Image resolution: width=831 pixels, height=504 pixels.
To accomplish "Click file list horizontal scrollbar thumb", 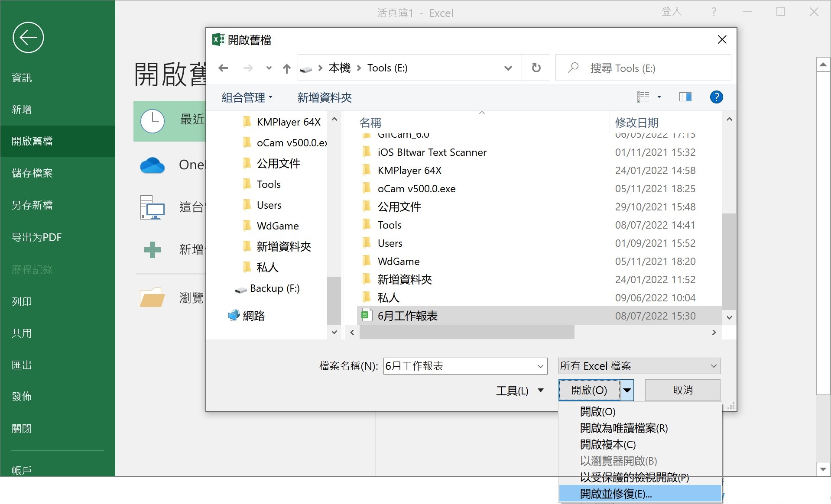I will tap(467, 332).
